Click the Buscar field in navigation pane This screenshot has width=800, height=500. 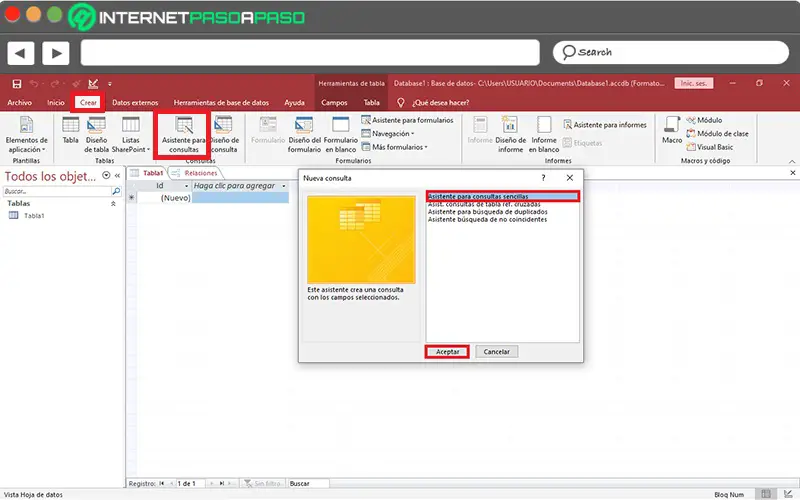[x=57, y=191]
